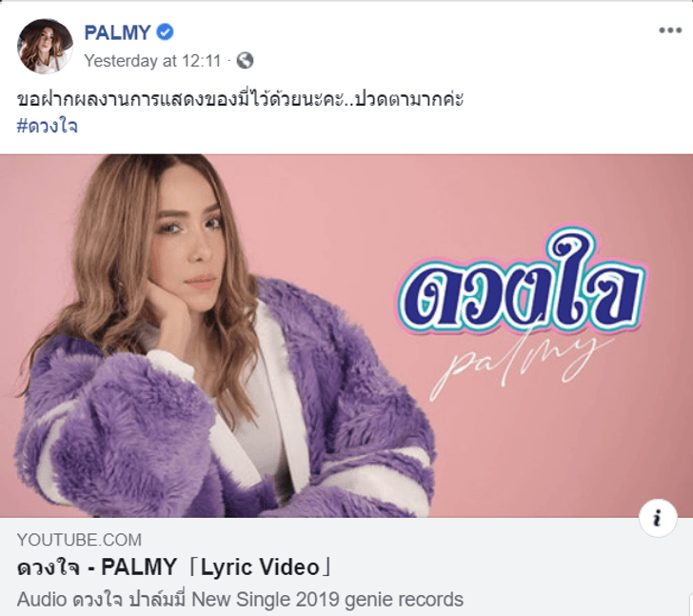The height and width of the screenshot is (616, 693).
Task: Open the YouTube video preview image
Action: [346, 336]
